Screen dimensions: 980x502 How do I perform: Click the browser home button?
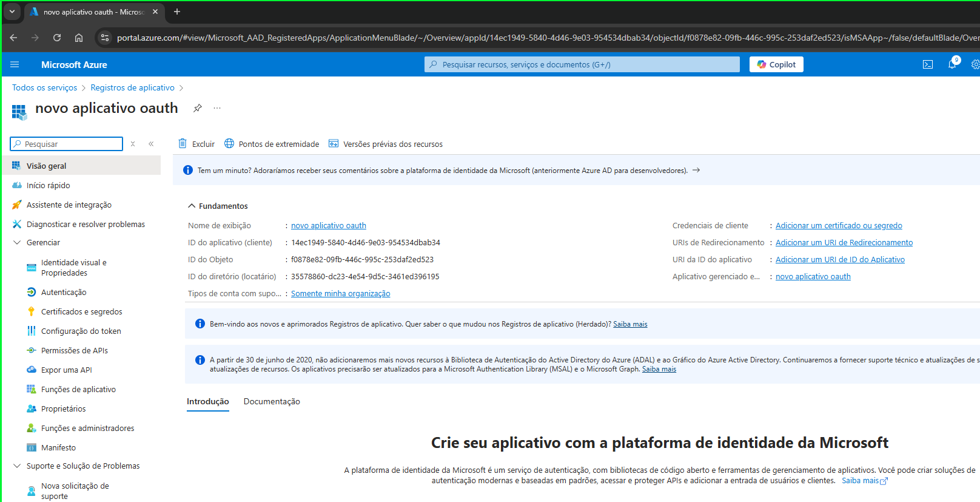pos(79,38)
